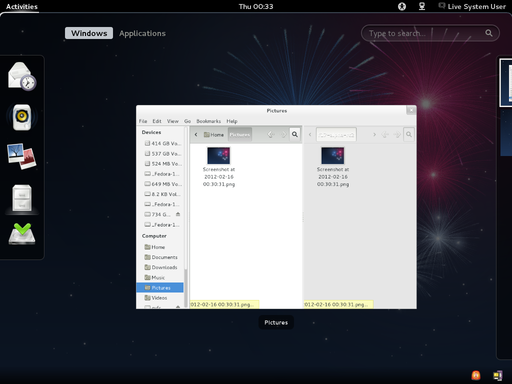Open the File menu in Pictures window
Viewport: 512px width, 384px height.
click(x=143, y=121)
